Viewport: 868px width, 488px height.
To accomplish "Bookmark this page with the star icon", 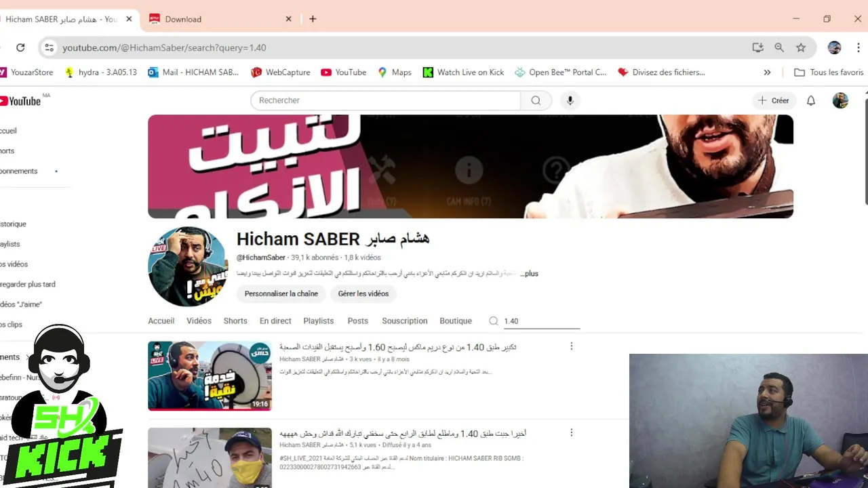I will pos(801,47).
